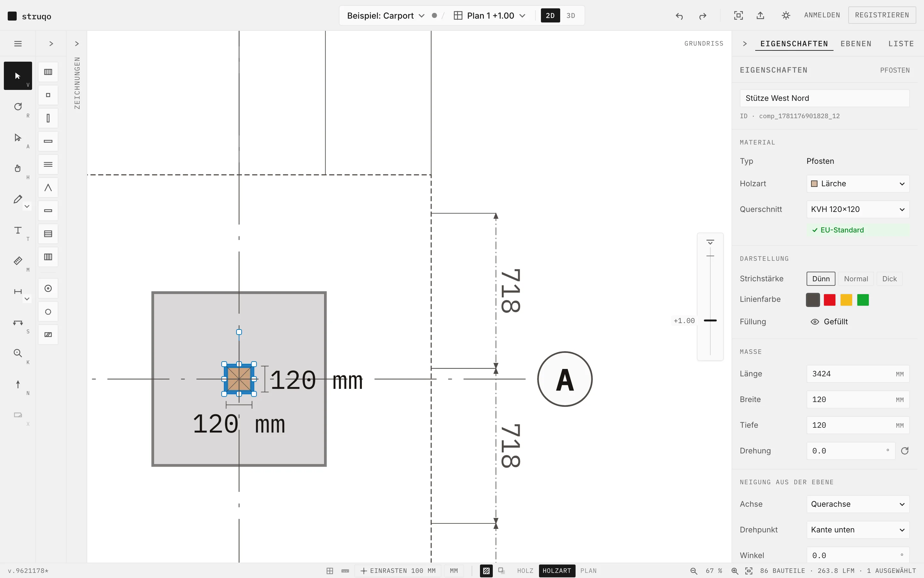Open the Querschnitt KVH 120×120 dropdown
This screenshot has width=924, height=578.
tap(858, 209)
